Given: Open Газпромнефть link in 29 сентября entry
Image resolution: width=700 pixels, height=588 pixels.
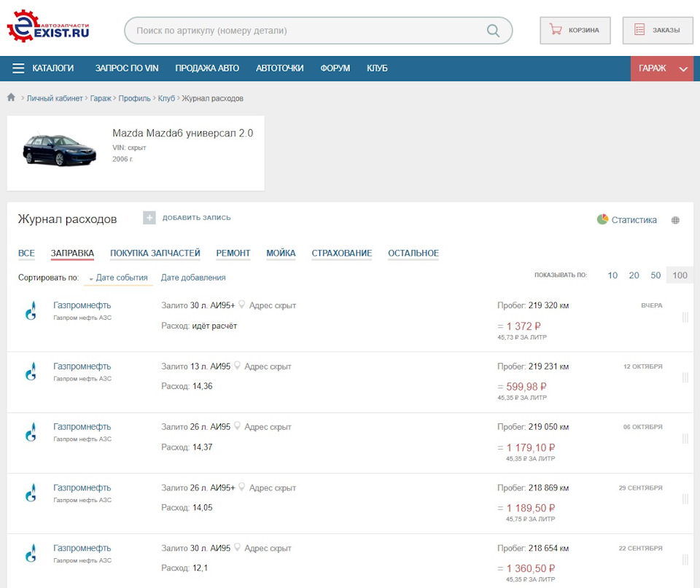Looking at the screenshot, I should (x=82, y=487).
